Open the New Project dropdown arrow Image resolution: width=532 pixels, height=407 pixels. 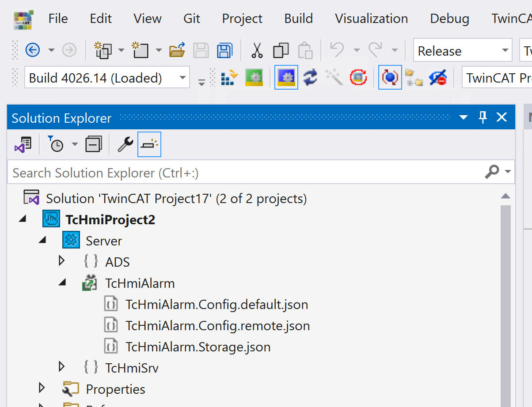(121, 50)
